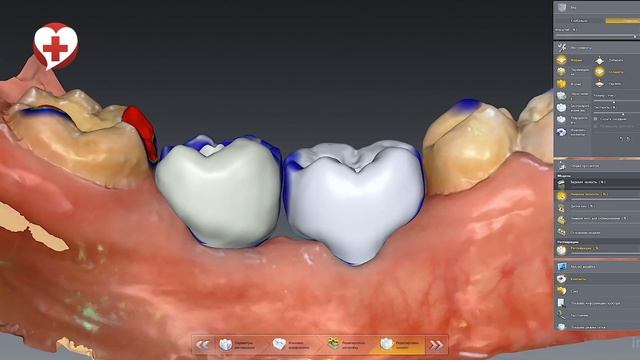Toggle Upper jaw visibility icon
This screenshot has width=640, height=360.
click(562, 183)
